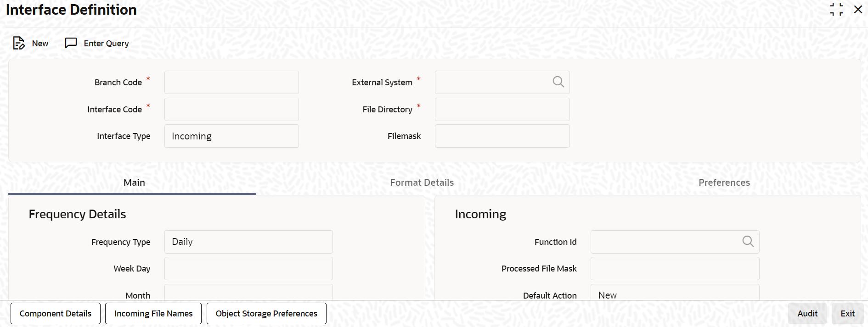Close the Interface Definition window
This screenshot has width=868, height=327.
coord(858,10)
